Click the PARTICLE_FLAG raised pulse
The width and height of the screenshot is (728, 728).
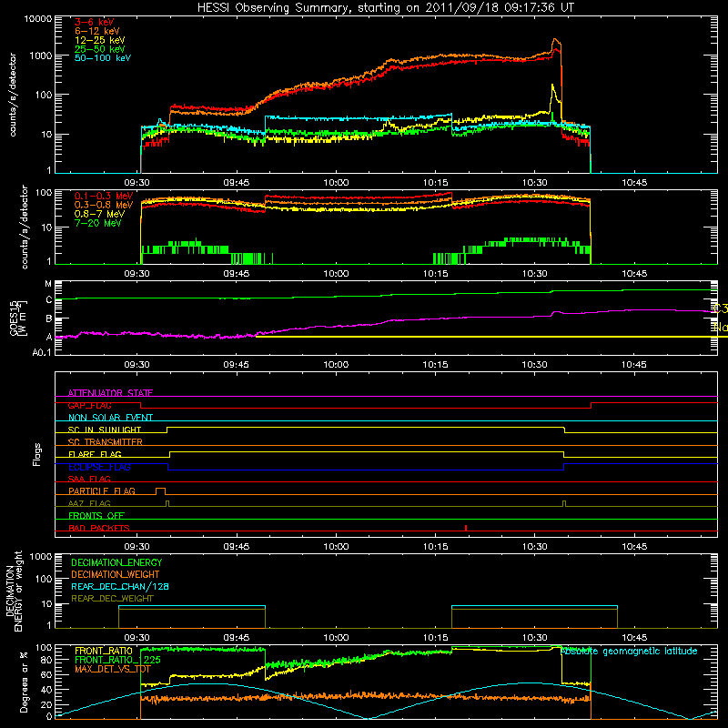coord(160,490)
